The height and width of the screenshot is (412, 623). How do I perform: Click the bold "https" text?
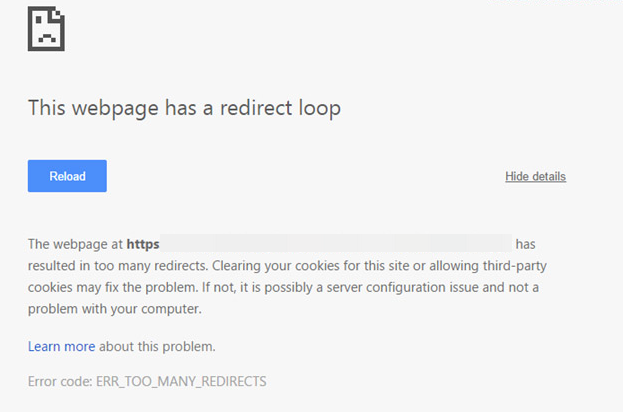[143, 243]
